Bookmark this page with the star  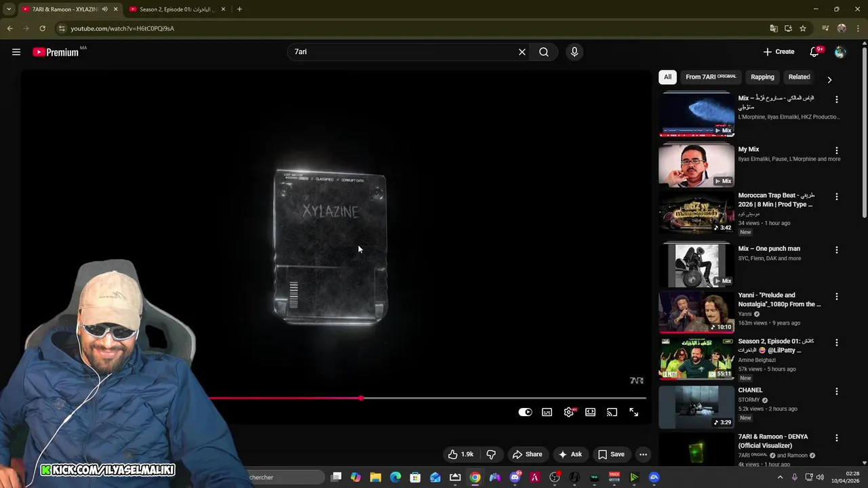point(803,28)
